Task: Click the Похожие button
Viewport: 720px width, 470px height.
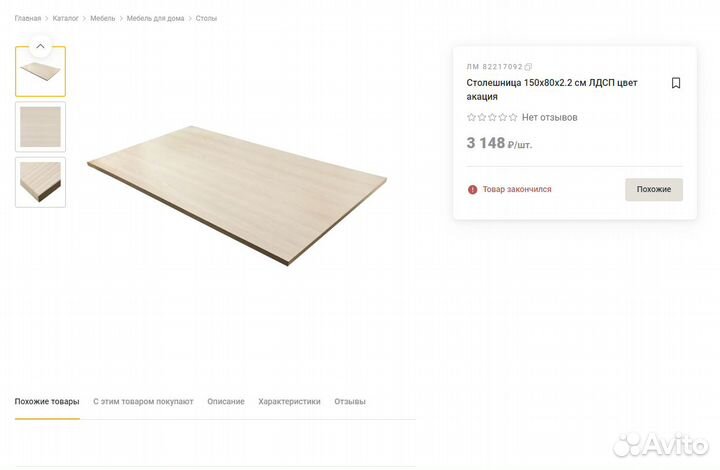Action: pyautogui.click(x=654, y=190)
